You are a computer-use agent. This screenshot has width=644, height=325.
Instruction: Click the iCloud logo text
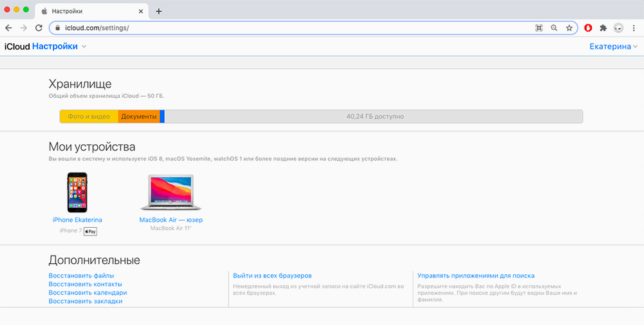(x=17, y=46)
